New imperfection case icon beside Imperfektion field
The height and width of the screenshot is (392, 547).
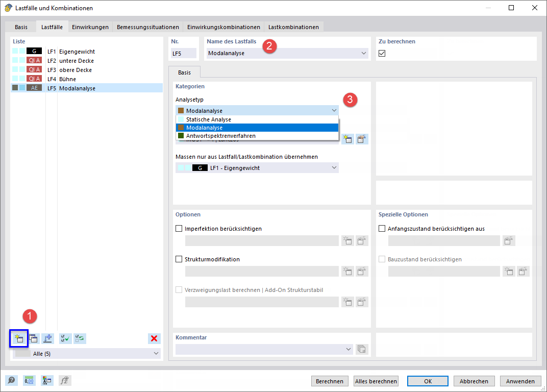click(347, 240)
